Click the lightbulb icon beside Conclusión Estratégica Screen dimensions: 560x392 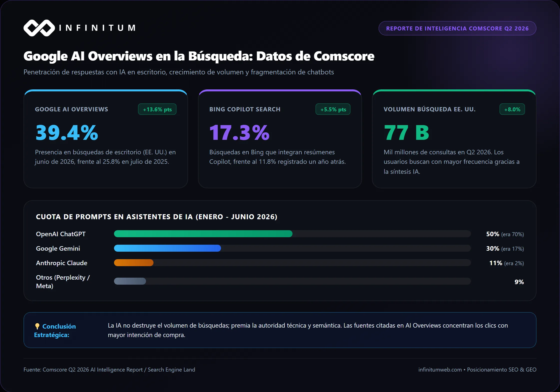coord(37,326)
